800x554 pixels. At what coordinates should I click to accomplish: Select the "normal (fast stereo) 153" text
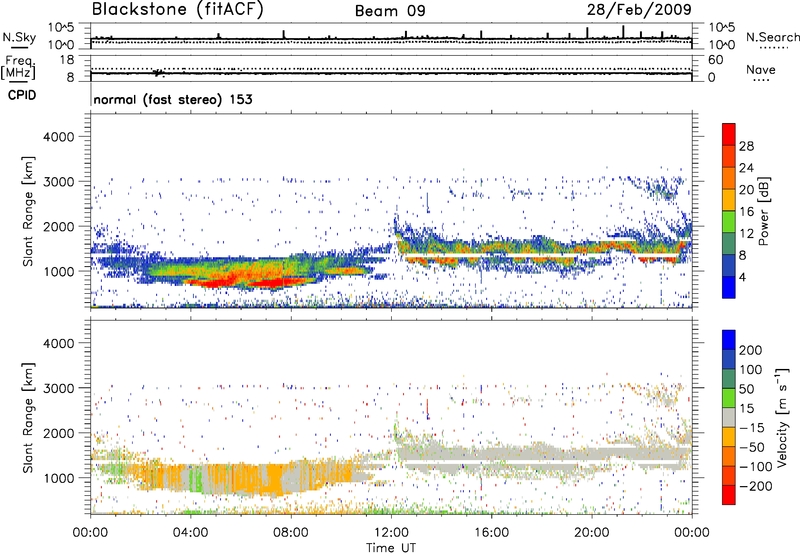tap(173, 99)
